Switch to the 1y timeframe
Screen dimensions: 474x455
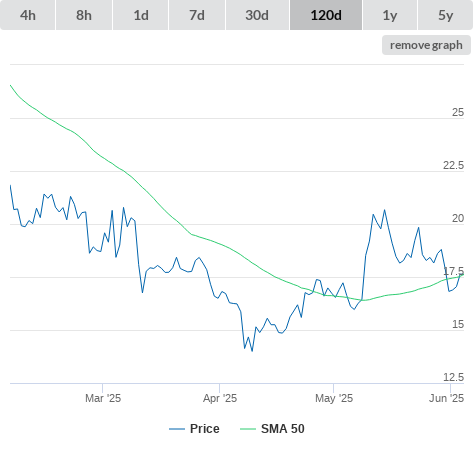click(x=390, y=15)
